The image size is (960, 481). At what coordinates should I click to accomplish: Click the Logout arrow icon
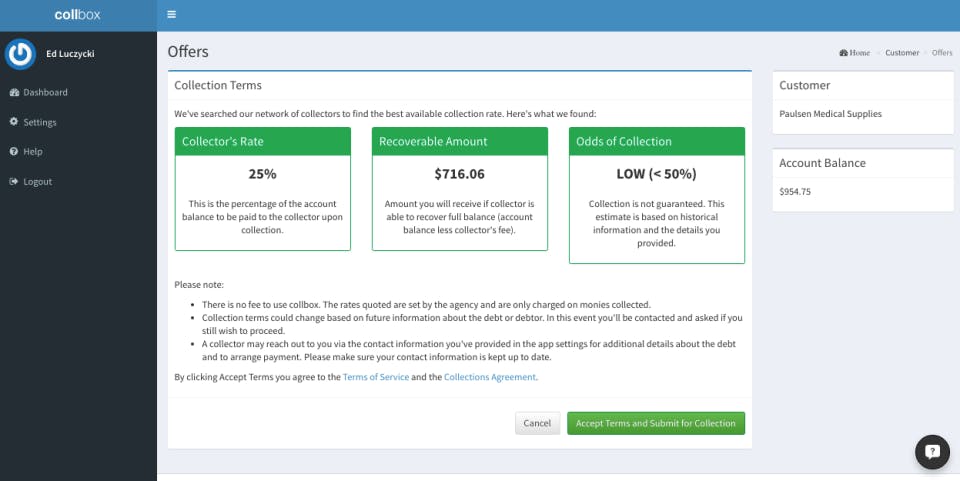click(x=13, y=181)
